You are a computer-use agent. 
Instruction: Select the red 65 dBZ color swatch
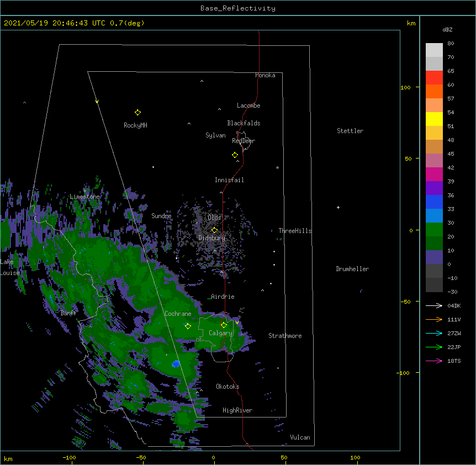tap(434, 77)
